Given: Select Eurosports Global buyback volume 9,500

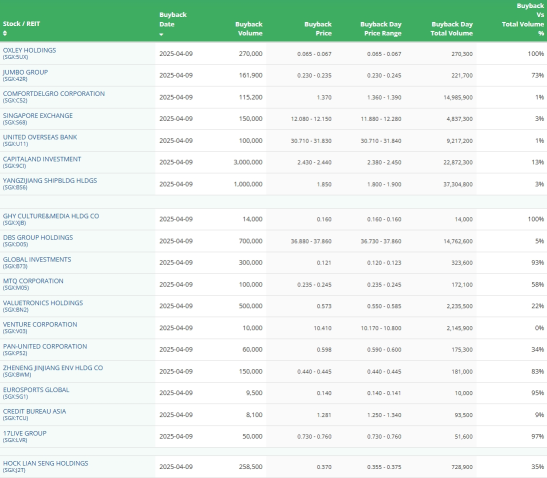Looking at the screenshot, I should (254, 393).
